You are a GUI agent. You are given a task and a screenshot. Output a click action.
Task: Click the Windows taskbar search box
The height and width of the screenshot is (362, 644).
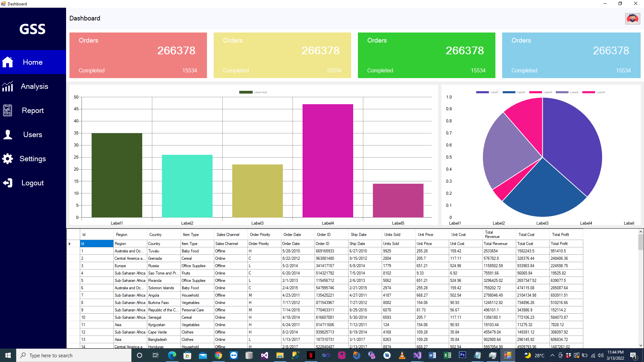click(x=74, y=355)
